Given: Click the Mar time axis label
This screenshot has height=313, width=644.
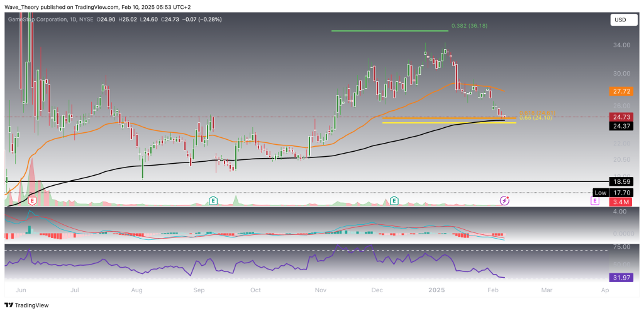Looking at the screenshot, I should point(547,290).
